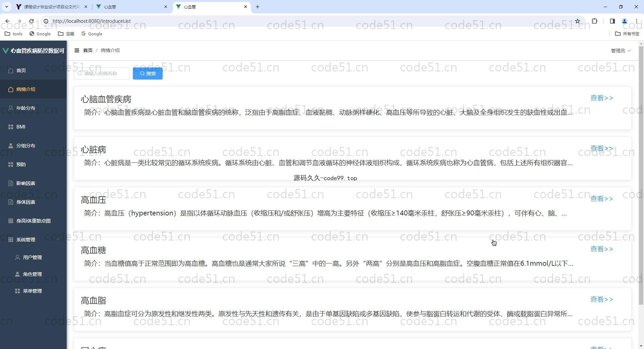Bookmark this page with star icon
Image resolution: width=644 pixels, height=349 pixels.
[578, 21]
